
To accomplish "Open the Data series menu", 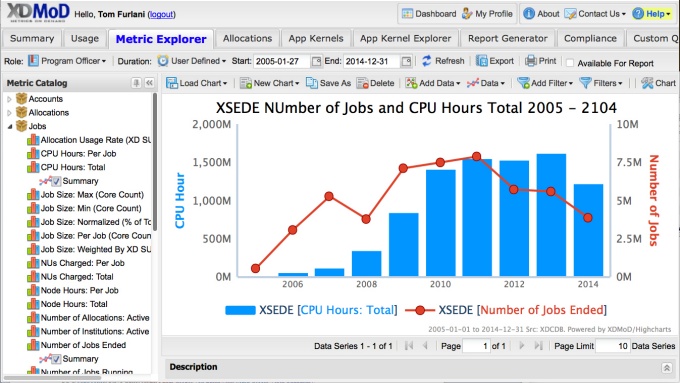I will point(485,83).
